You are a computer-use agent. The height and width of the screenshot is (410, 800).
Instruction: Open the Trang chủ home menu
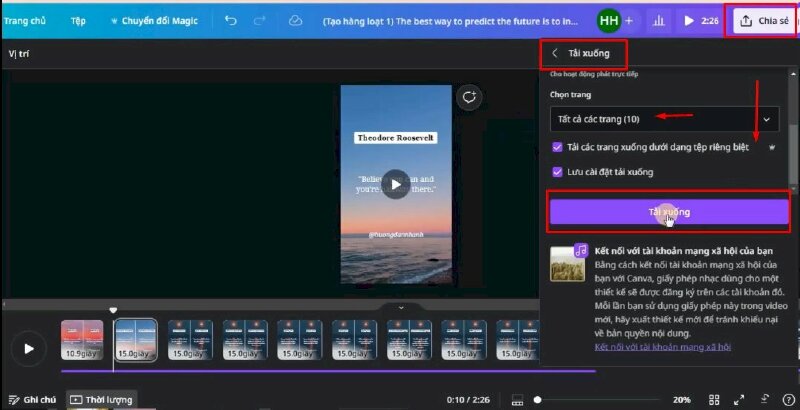click(x=25, y=21)
